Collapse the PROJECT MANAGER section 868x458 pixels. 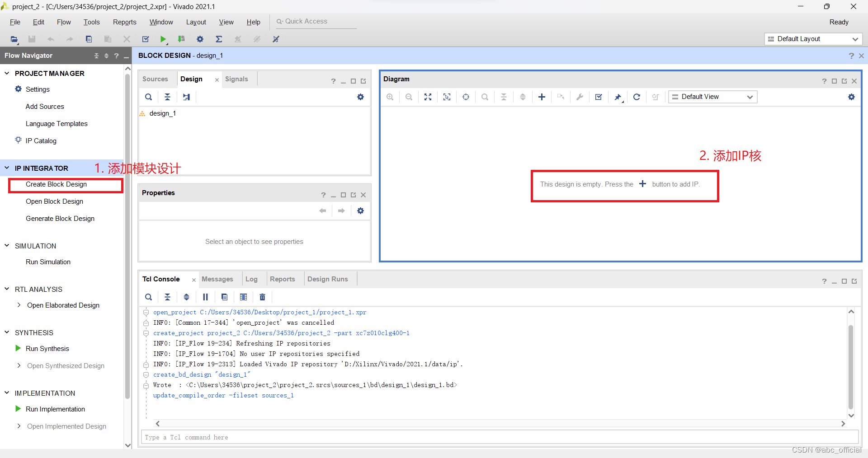pyautogui.click(x=7, y=73)
